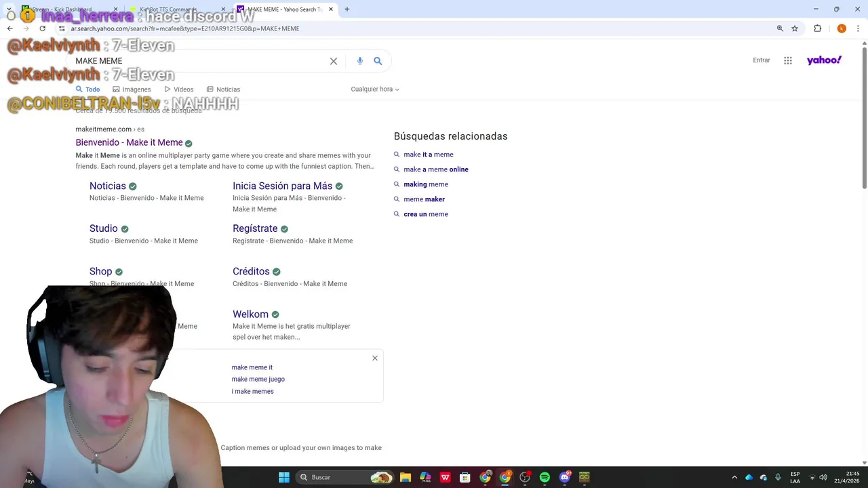Screen dimensions: 868x488
Task: Open the Créditos sitelink
Action: [251, 271]
